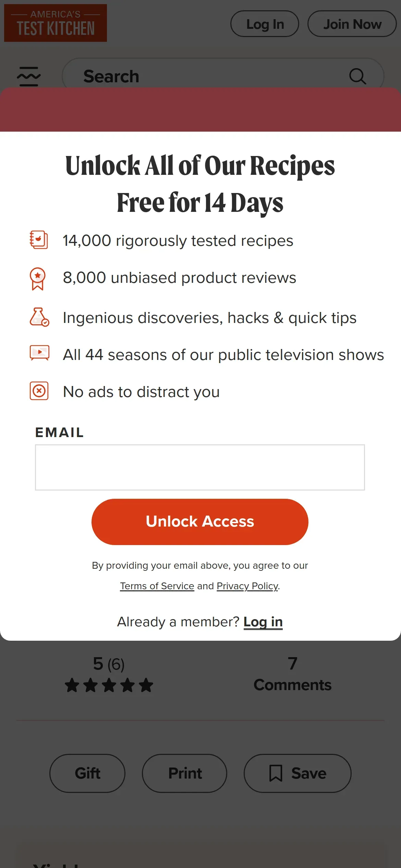The image size is (401, 868).
Task: Click the magnifying glass search icon
Action: point(357,76)
